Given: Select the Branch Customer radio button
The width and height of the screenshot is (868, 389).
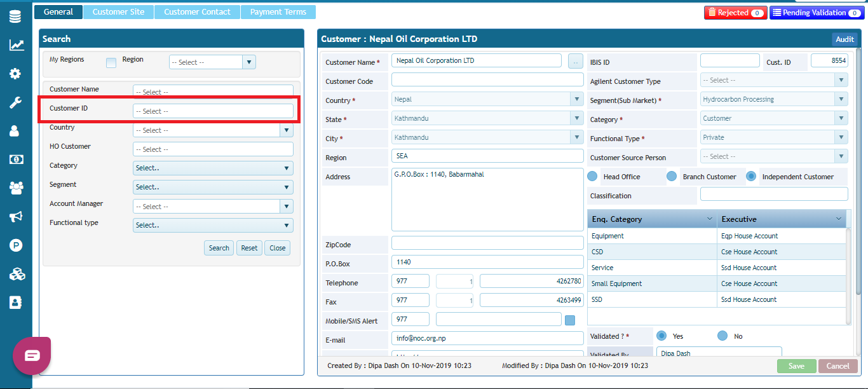Looking at the screenshot, I should tap(672, 176).
